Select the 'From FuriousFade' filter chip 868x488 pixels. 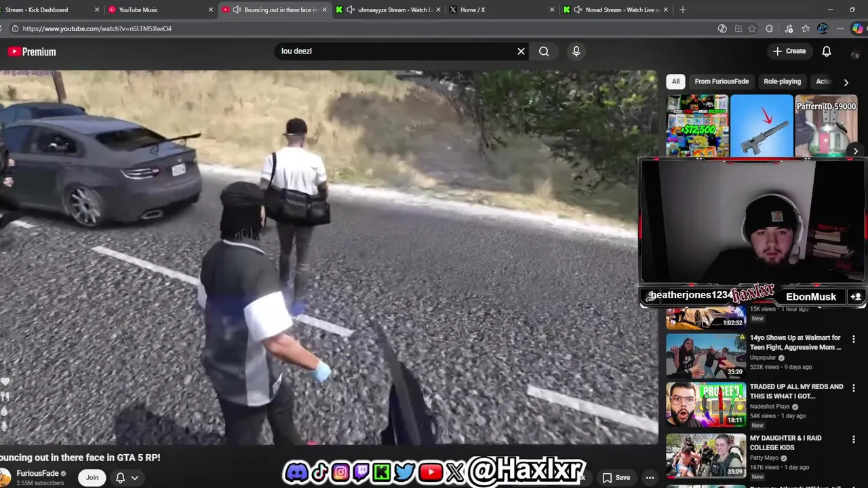[x=722, y=81]
